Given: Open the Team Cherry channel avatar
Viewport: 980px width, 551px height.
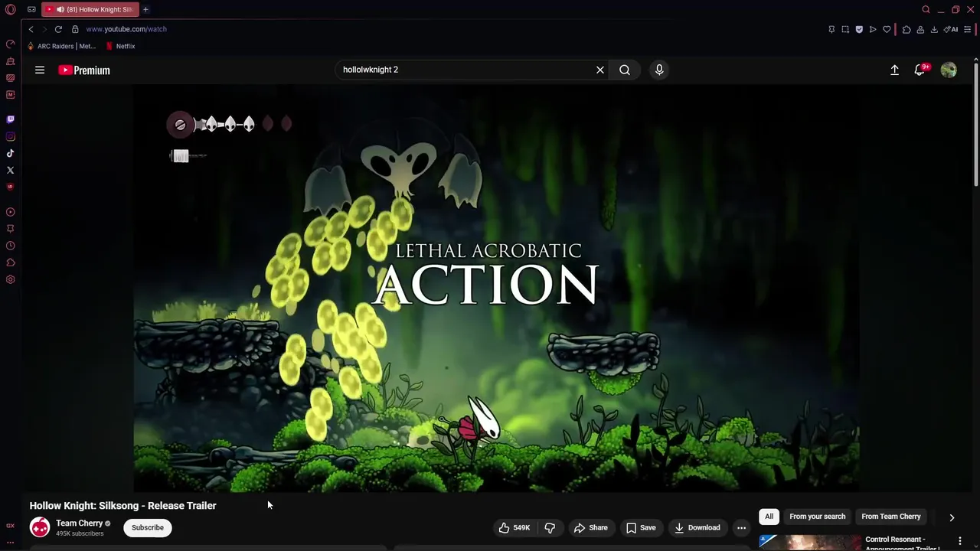Looking at the screenshot, I should coord(40,527).
